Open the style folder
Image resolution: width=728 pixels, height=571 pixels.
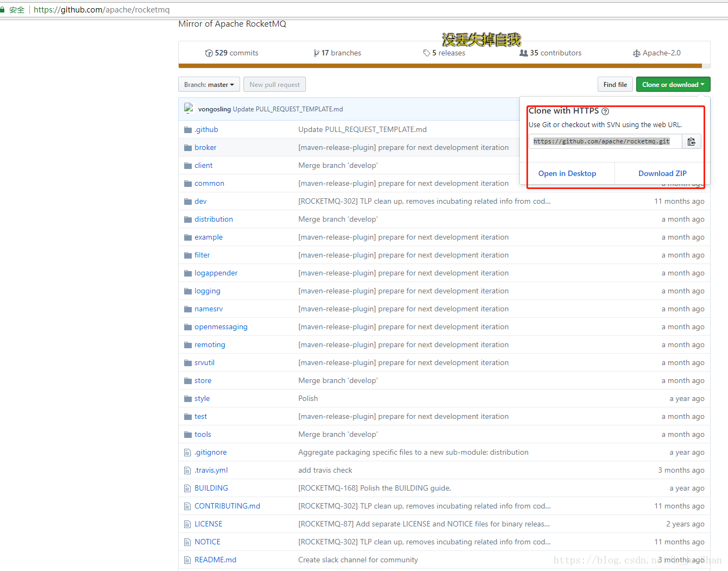tap(202, 399)
